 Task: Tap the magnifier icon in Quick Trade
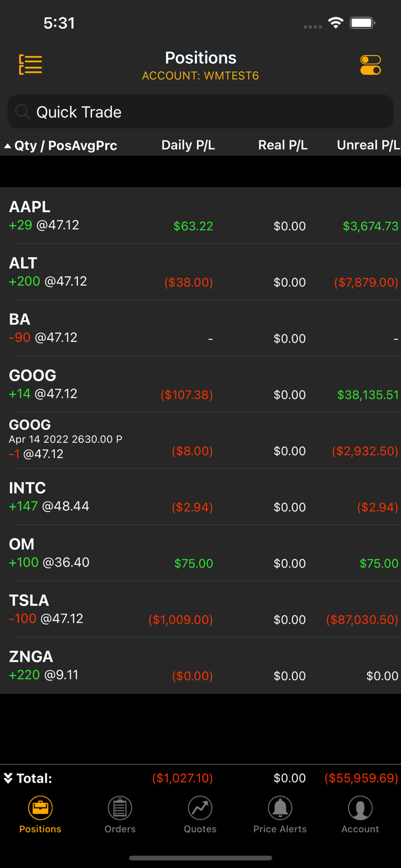pyautogui.click(x=22, y=112)
